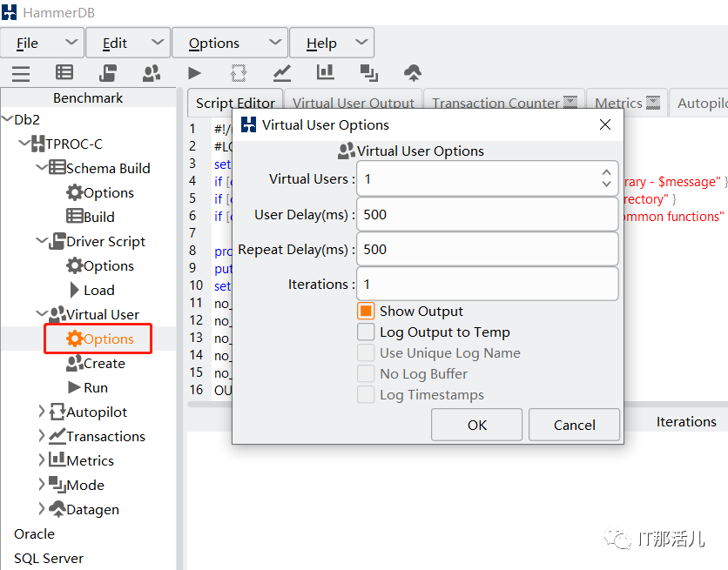Toggle the Log Timestamps checkbox
The height and width of the screenshot is (570, 728).
point(366,394)
